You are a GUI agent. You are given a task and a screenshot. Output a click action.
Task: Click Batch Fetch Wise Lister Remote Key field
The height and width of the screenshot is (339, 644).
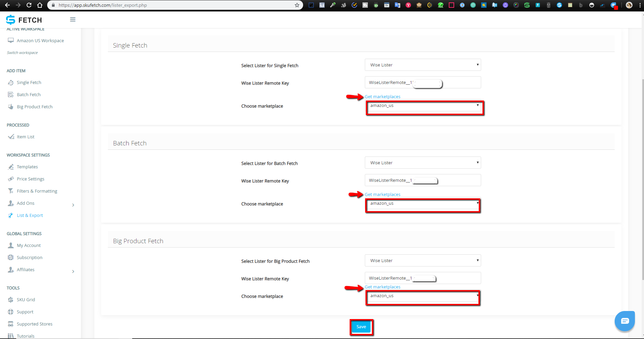pyautogui.click(x=423, y=180)
